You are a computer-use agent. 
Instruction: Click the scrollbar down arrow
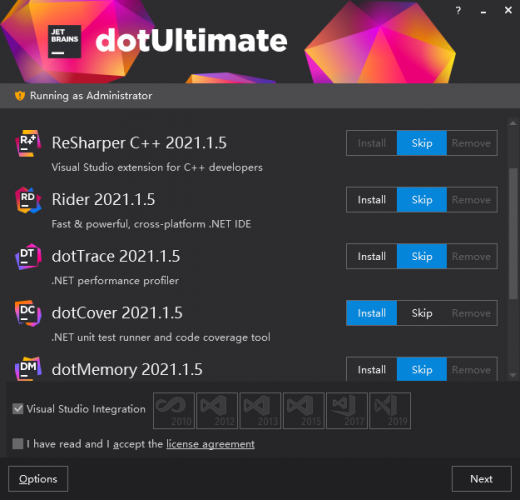tap(513, 375)
